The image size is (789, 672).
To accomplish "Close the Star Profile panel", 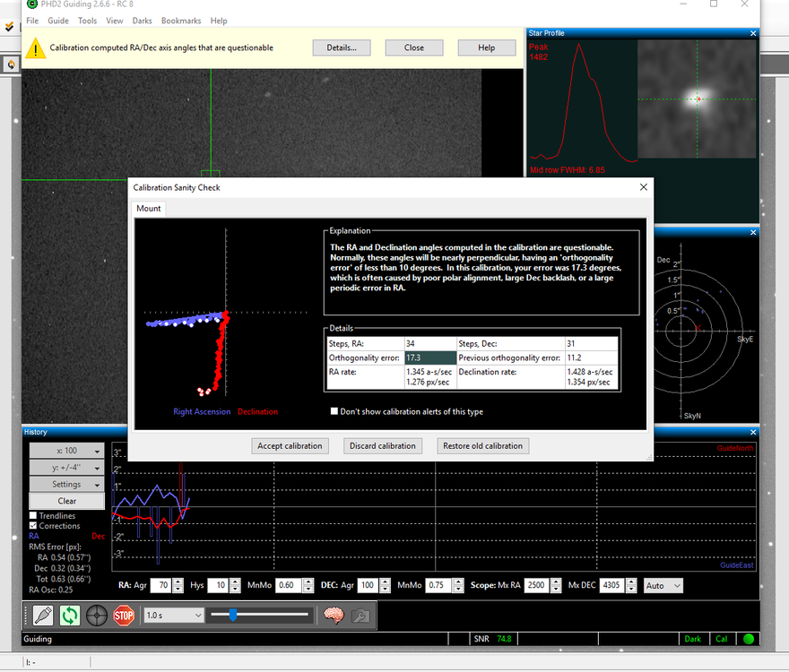I will pos(753,33).
